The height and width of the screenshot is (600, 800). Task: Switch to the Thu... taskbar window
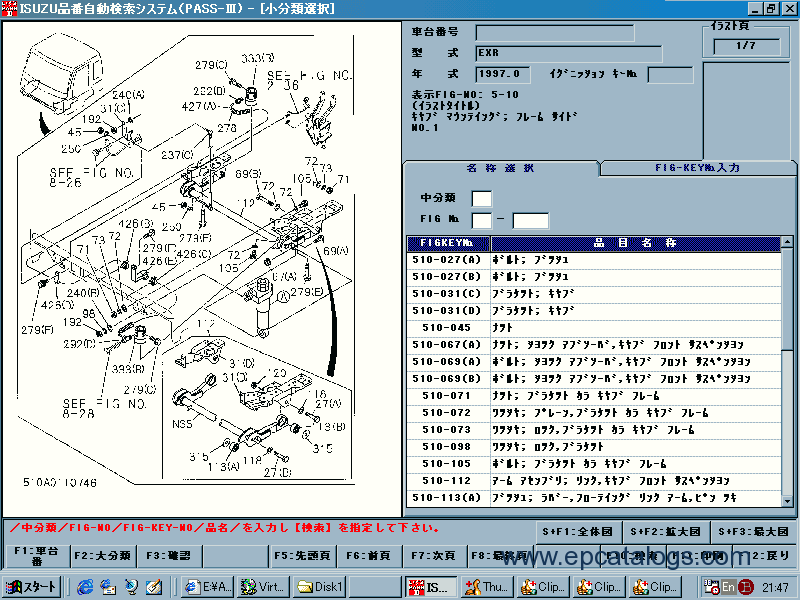[488, 587]
